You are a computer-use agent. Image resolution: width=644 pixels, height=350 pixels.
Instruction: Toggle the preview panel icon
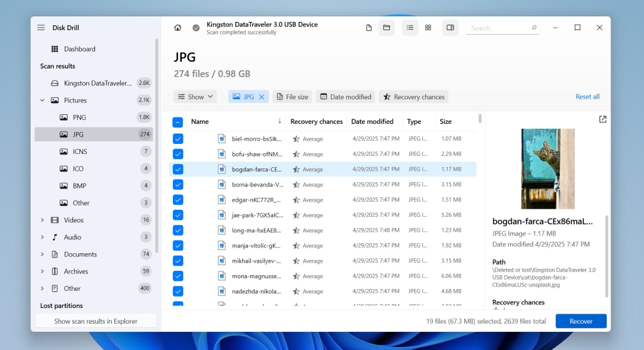pos(450,28)
